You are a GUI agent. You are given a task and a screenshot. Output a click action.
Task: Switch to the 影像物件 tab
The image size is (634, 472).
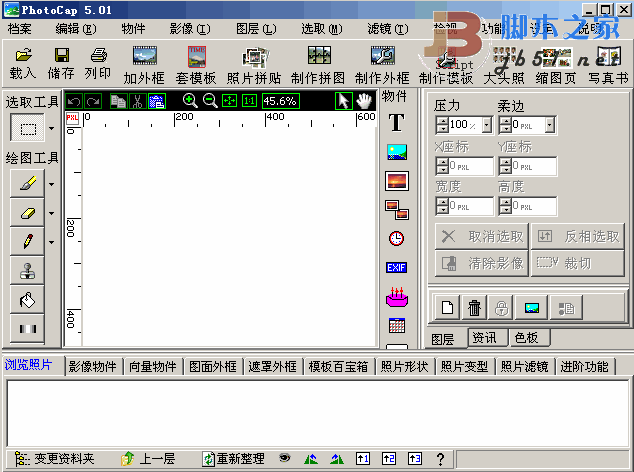coord(93,366)
